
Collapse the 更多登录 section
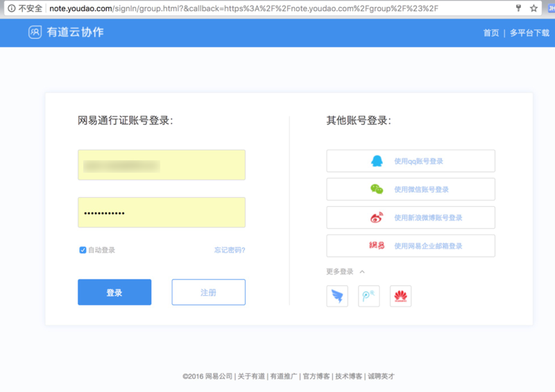point(345,271)
